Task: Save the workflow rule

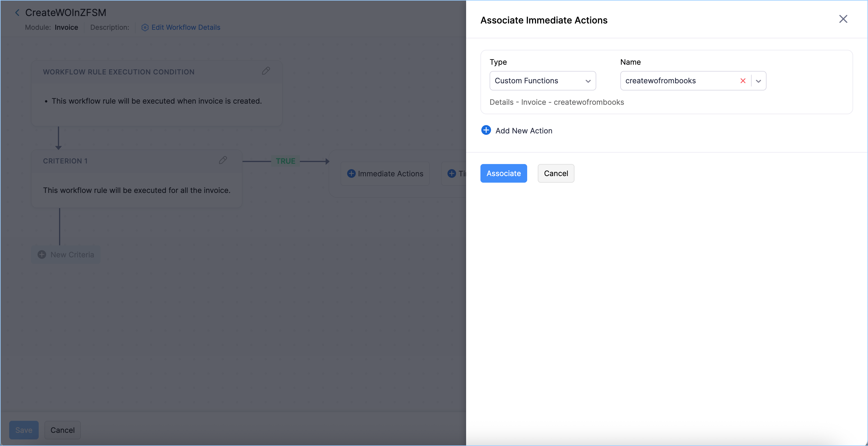Action: [x=24, y=430]
